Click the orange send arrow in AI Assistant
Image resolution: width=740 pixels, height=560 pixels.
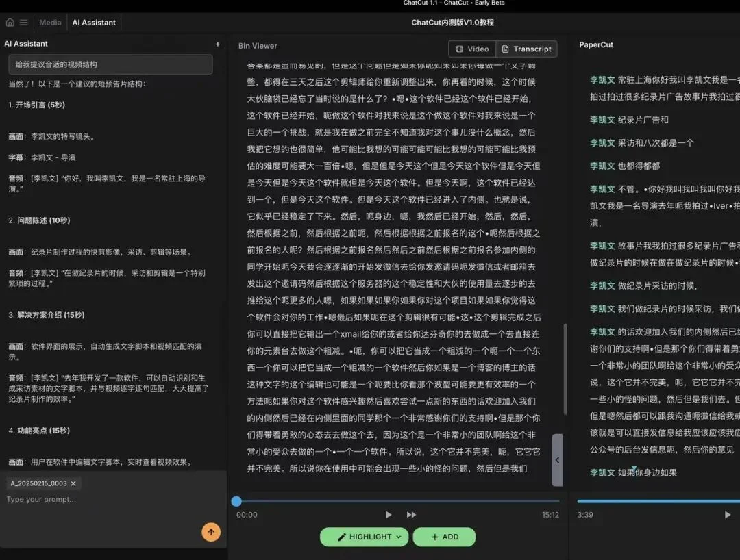pos(211,532)
